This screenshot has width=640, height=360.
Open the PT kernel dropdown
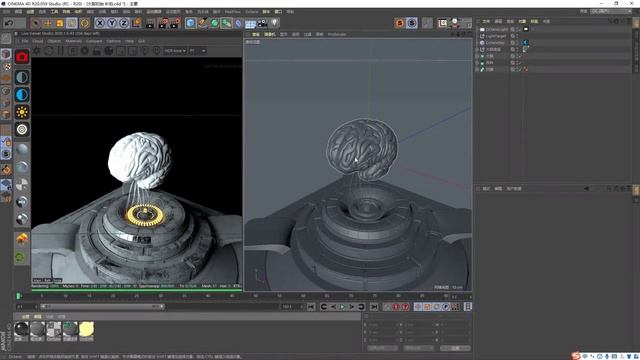[x=197, y=51]
